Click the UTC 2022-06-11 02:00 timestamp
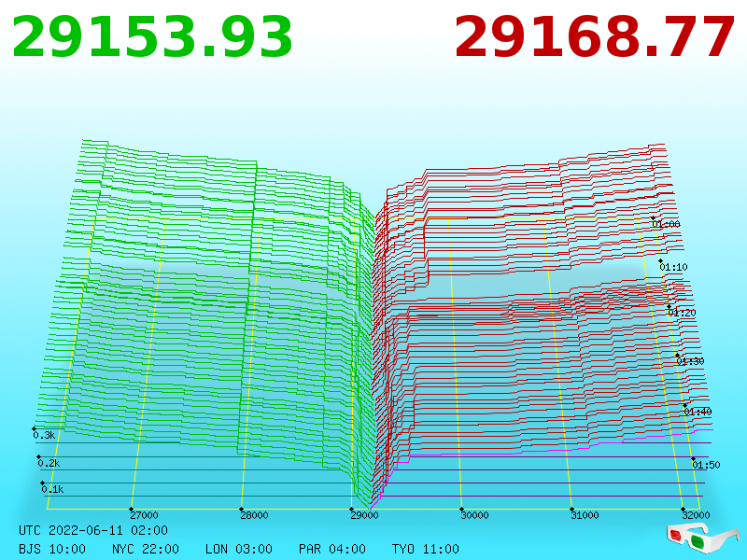747x560 pixels. pos(93,530)
